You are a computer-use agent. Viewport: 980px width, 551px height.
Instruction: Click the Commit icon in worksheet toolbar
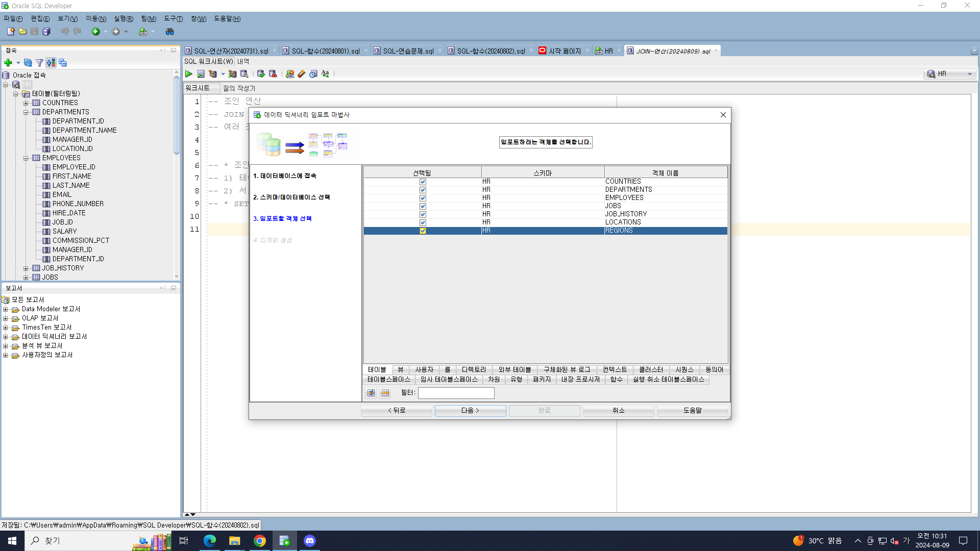[261, 74]
